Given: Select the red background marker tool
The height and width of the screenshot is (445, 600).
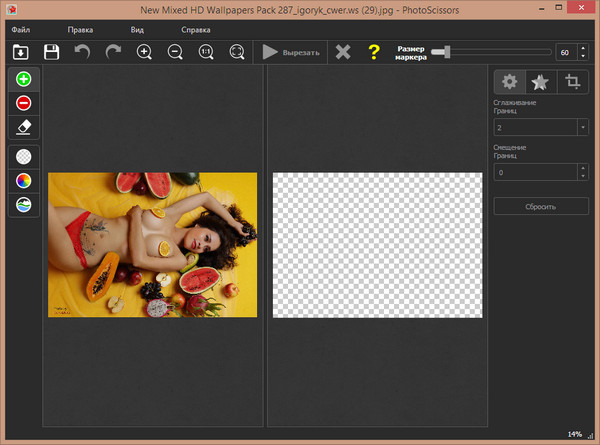Looking at the screenshot, I should (x=24, y=102).
